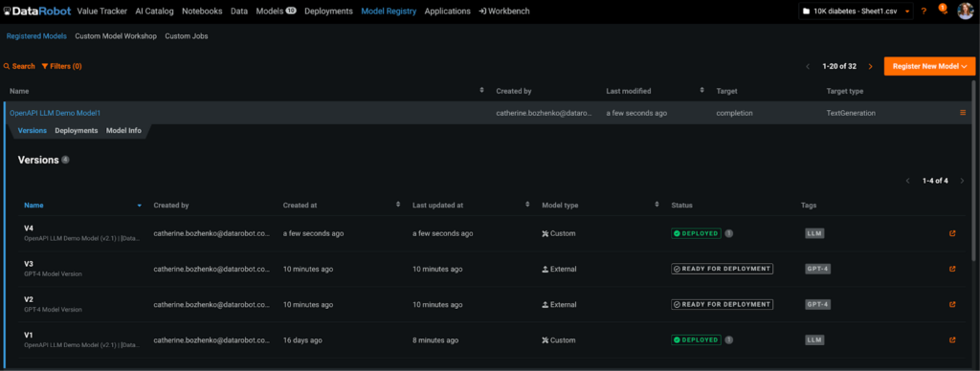Open AI Catalog

(x=154, y=11)
